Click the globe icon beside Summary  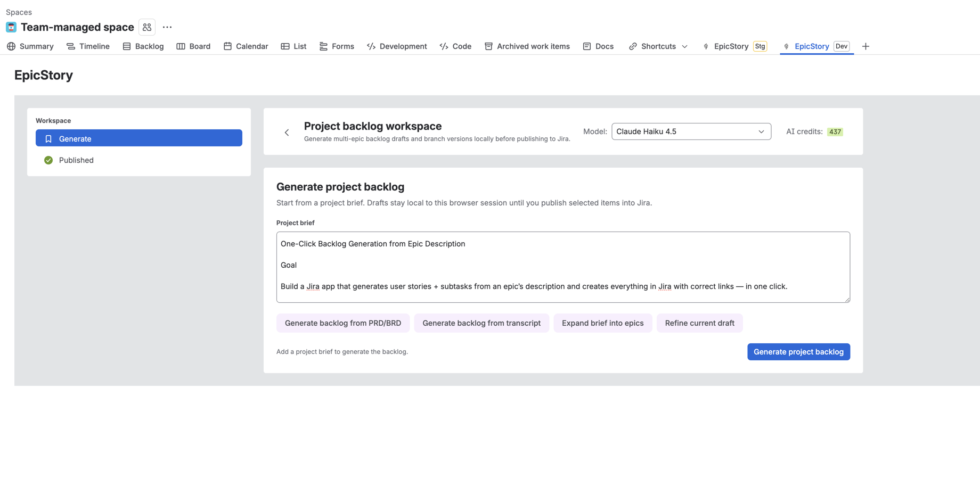click(11, 46)
